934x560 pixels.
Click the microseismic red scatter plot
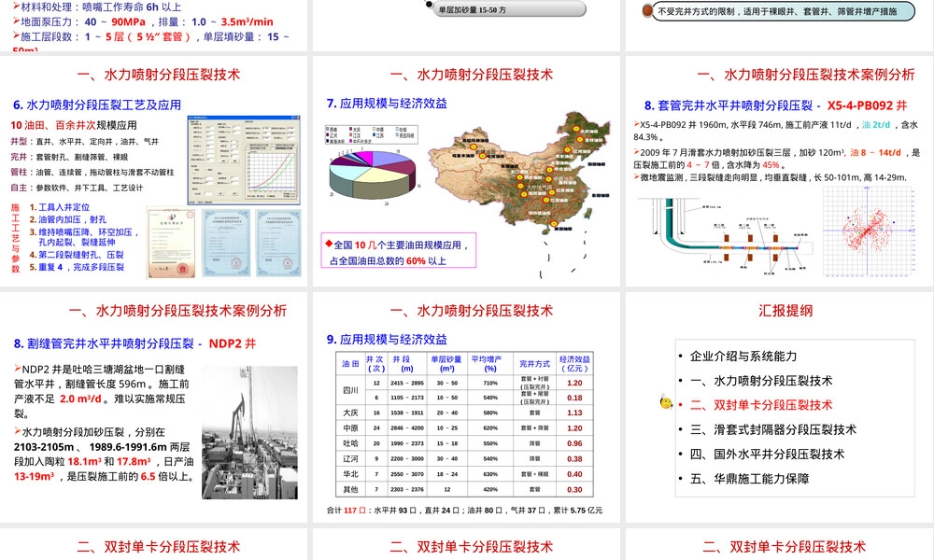(x=868, y=231)
